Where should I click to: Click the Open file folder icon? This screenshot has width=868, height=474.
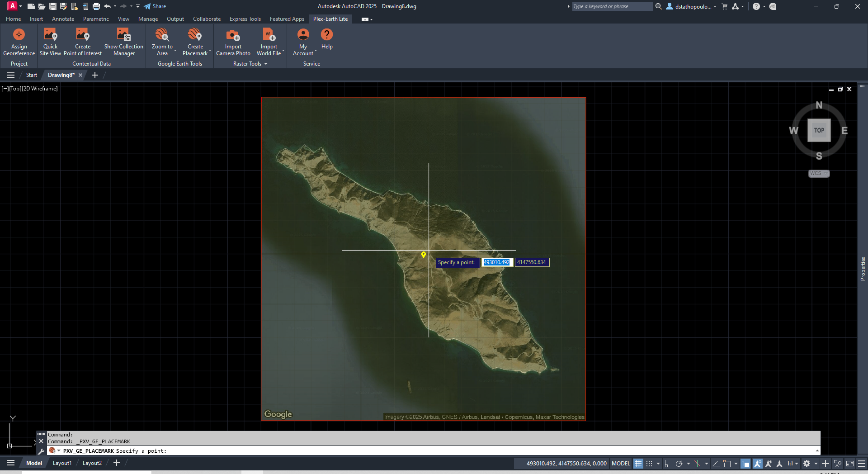[x=42, y=6]
